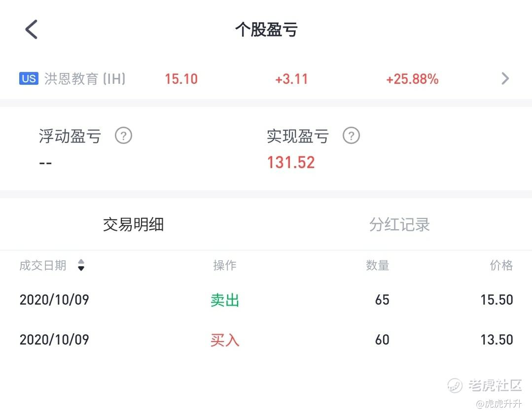Click the 价格 column header

tap(501, 265)
